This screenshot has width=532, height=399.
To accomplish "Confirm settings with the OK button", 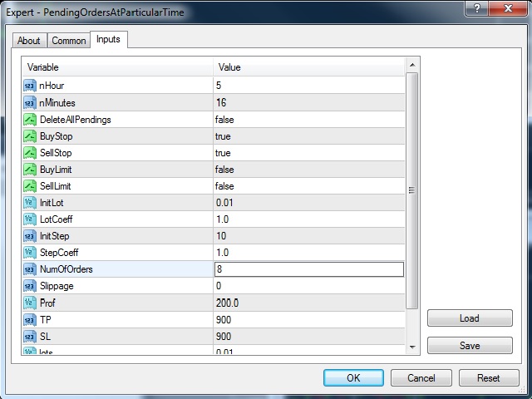I will (353, 377).
